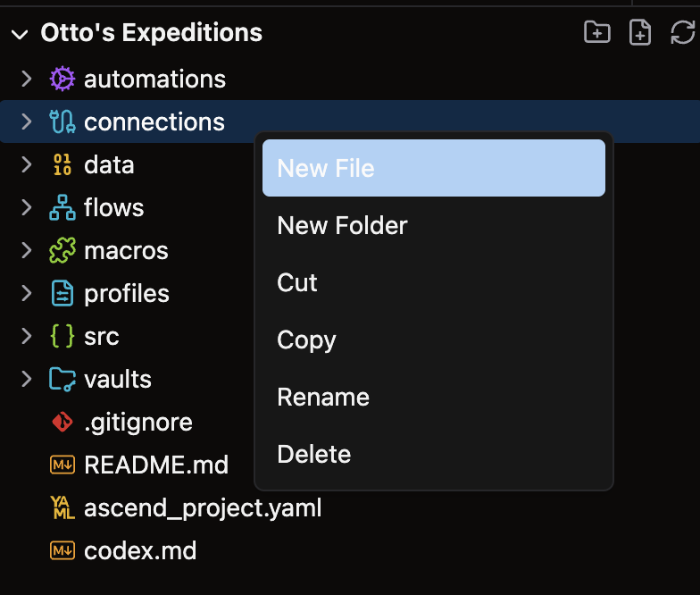Image resolution: width=700 pixels, height=595 pixels.
Task: Click the connections plug icon
Action: (62, 122)
